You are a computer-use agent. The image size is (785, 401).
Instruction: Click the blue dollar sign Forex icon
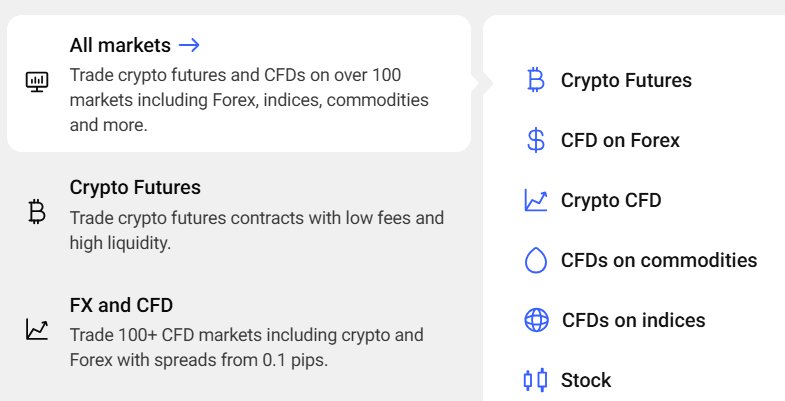click(x=536, y=140)
